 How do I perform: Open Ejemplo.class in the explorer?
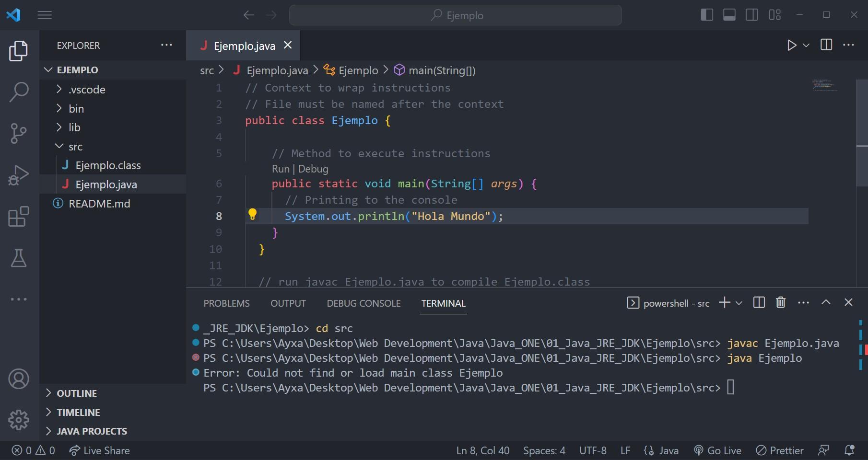pos(113,165)
